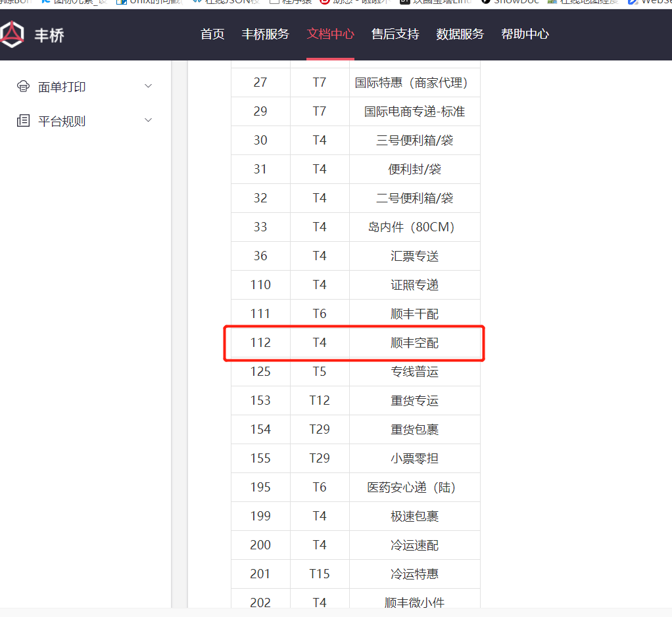Select the 文档中心 nav tab
Screen dimensions: 672x617
pos(331,34)
